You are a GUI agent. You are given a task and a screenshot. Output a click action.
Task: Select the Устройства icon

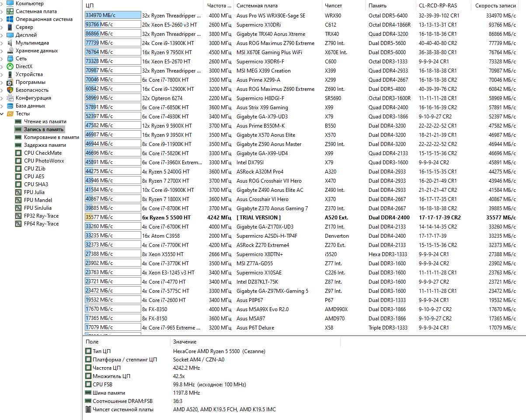pos(10,74)
